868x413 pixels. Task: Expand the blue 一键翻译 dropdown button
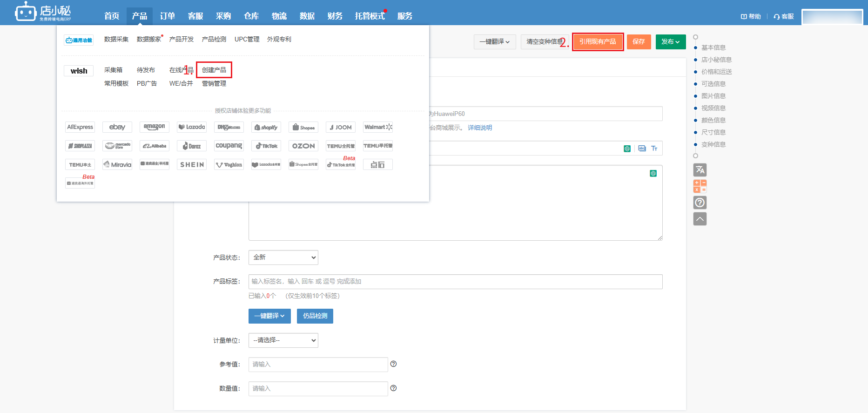coord(269,316)
